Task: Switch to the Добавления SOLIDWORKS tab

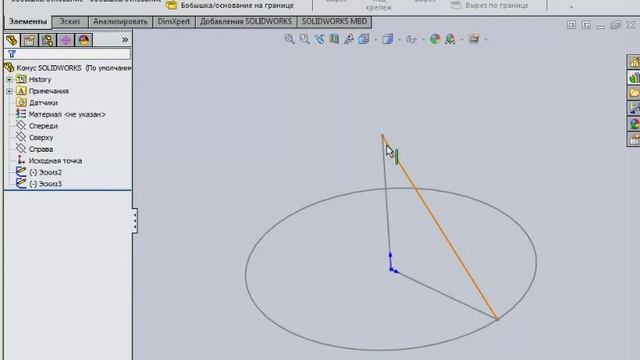Action: [x=246, y=22]
